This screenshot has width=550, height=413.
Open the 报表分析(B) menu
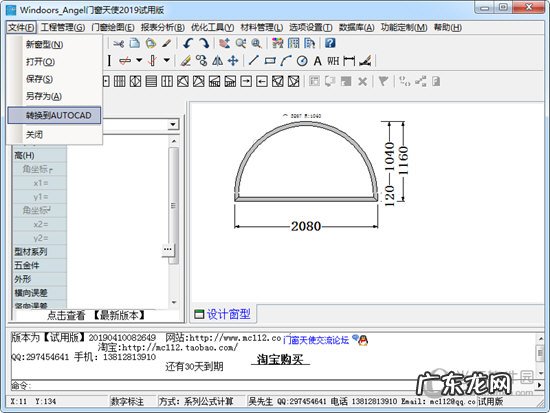coord(163,27)
